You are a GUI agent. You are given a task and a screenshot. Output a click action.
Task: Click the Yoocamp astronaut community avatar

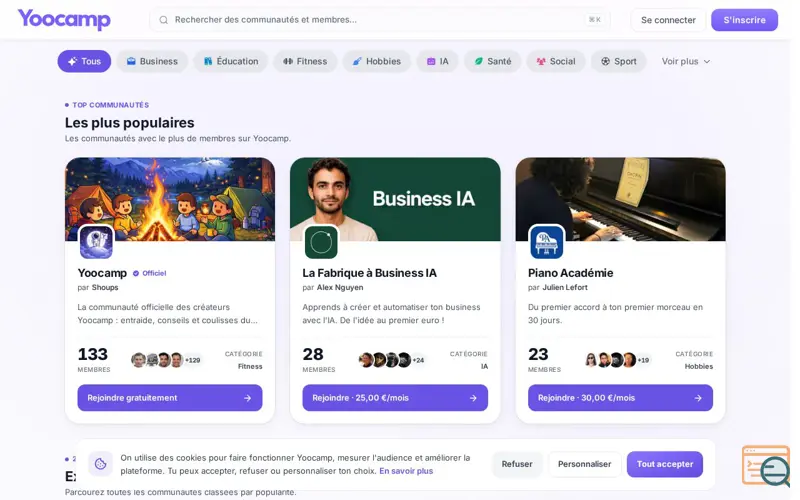click(96, 242)
